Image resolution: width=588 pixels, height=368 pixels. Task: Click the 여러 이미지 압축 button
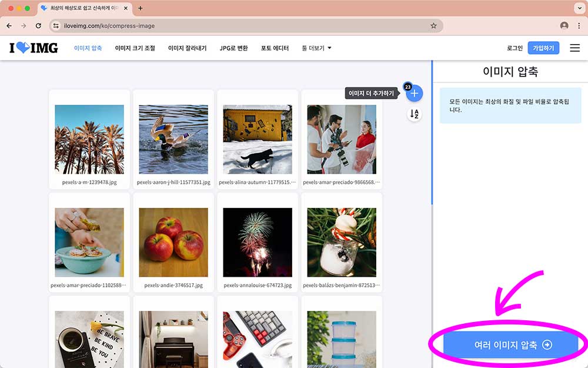[510, 344]
